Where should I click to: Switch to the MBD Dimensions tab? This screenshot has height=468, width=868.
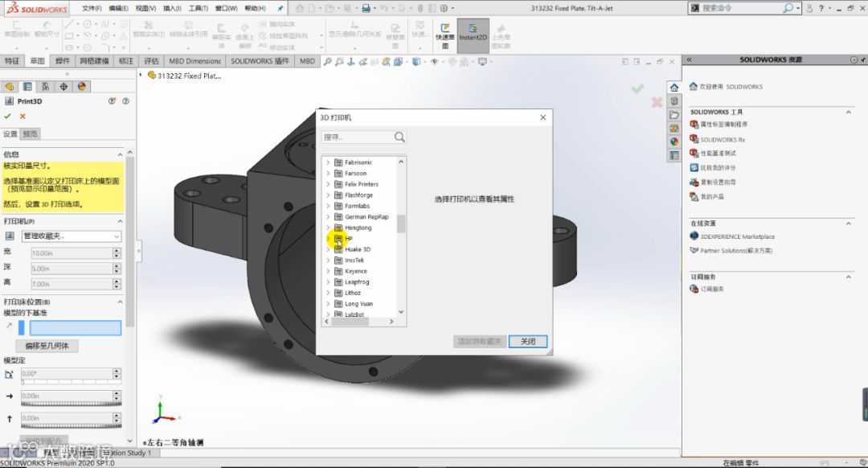click(194, 61)
